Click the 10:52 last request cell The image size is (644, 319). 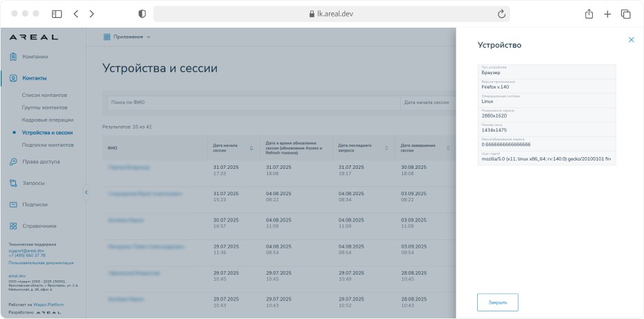[x=344, y=305]
